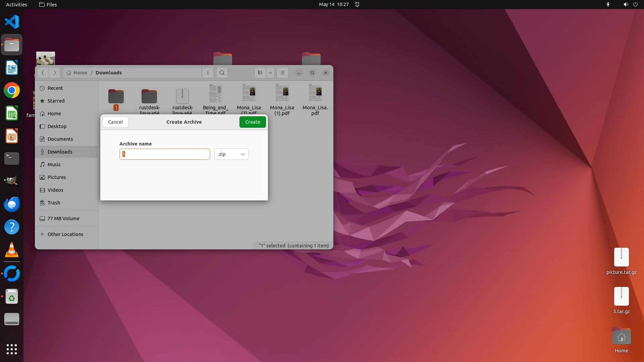Open the path options three-dot menu

[208, 73]
